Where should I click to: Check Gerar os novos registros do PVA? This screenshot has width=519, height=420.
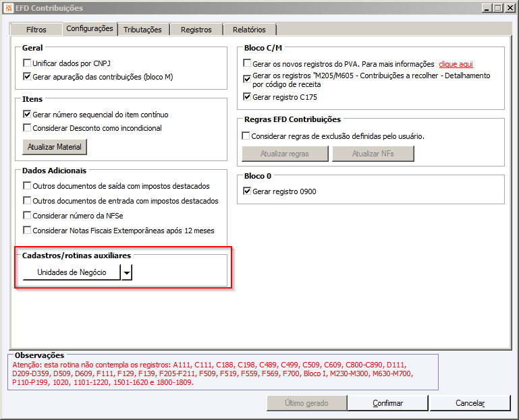coord(247,63)
